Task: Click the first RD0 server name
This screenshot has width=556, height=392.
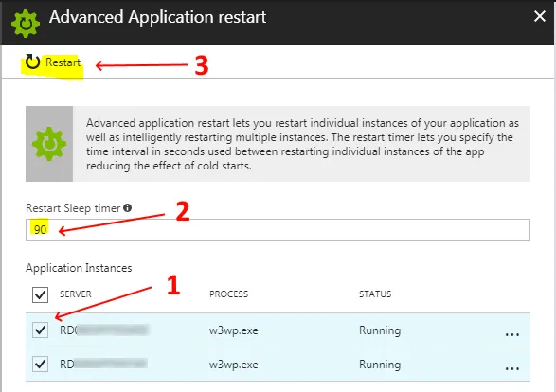Action: (104, 330)
